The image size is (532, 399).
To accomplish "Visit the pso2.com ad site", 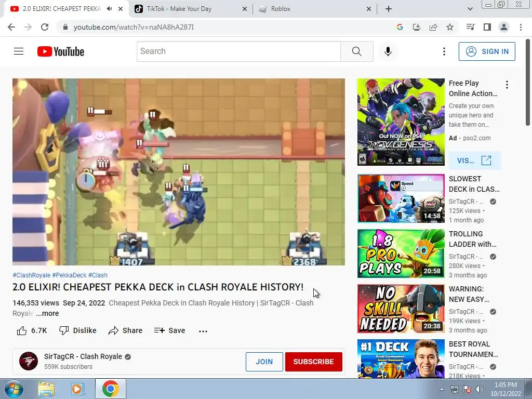I will (474, 161).
